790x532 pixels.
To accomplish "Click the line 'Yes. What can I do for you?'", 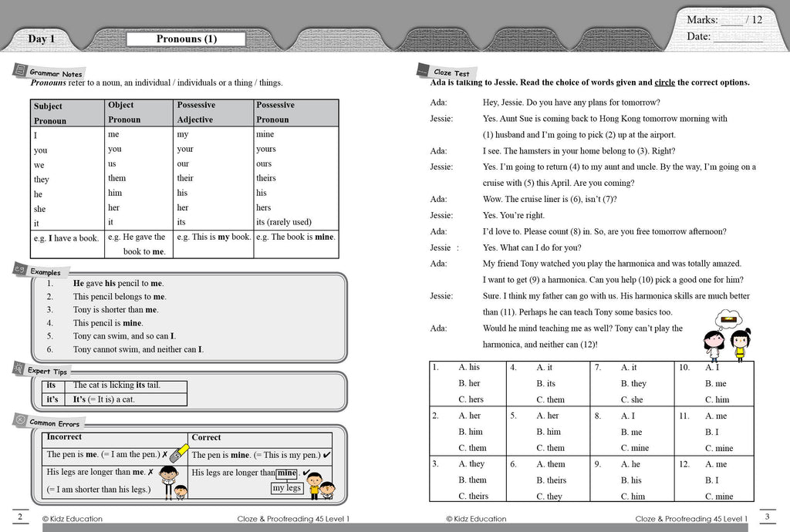I will [532, 247].
